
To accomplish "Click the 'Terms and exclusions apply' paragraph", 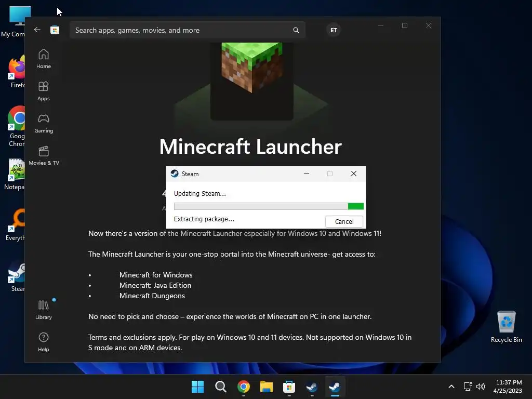I will point(250,342).
